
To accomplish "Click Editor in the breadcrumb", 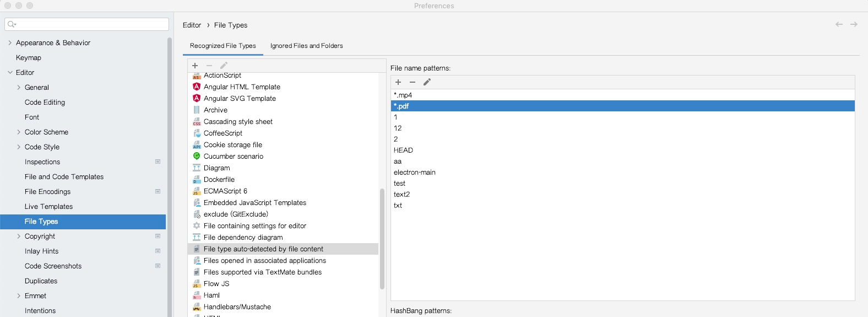I will [192, 25].
